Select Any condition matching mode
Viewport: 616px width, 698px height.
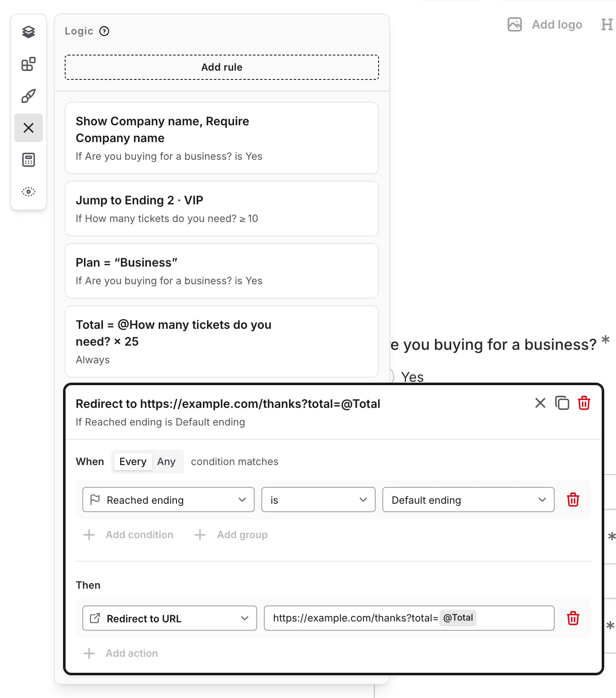coord(166,462)
